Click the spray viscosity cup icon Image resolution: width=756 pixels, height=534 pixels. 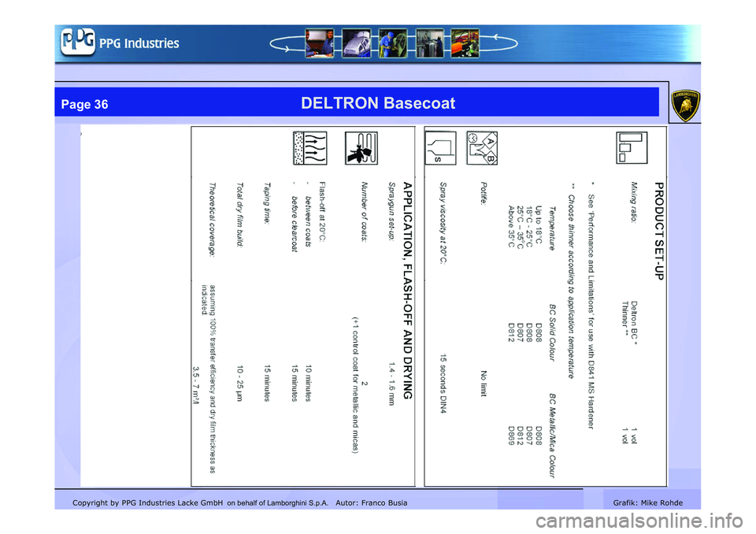[440, 148]
